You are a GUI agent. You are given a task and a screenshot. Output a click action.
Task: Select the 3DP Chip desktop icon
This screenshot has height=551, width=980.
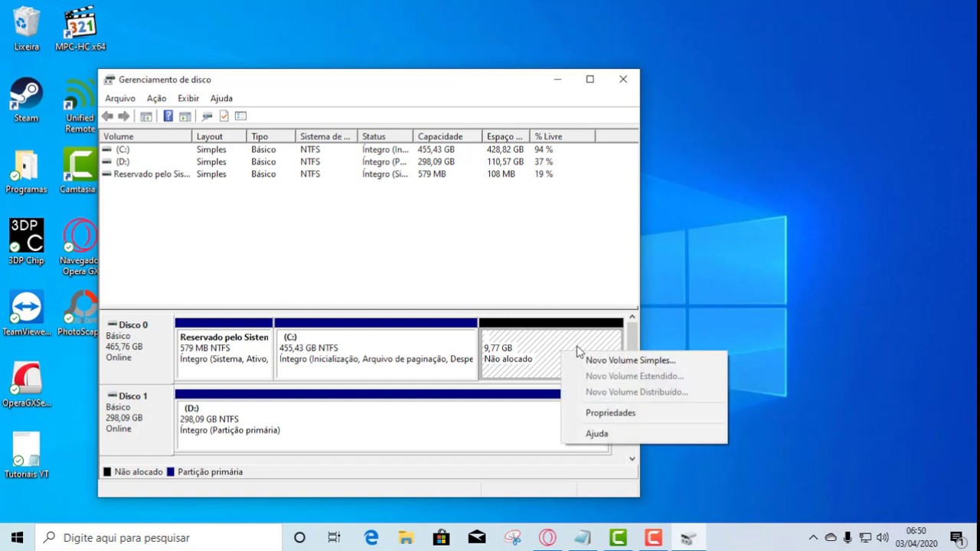tap(26, 242)
